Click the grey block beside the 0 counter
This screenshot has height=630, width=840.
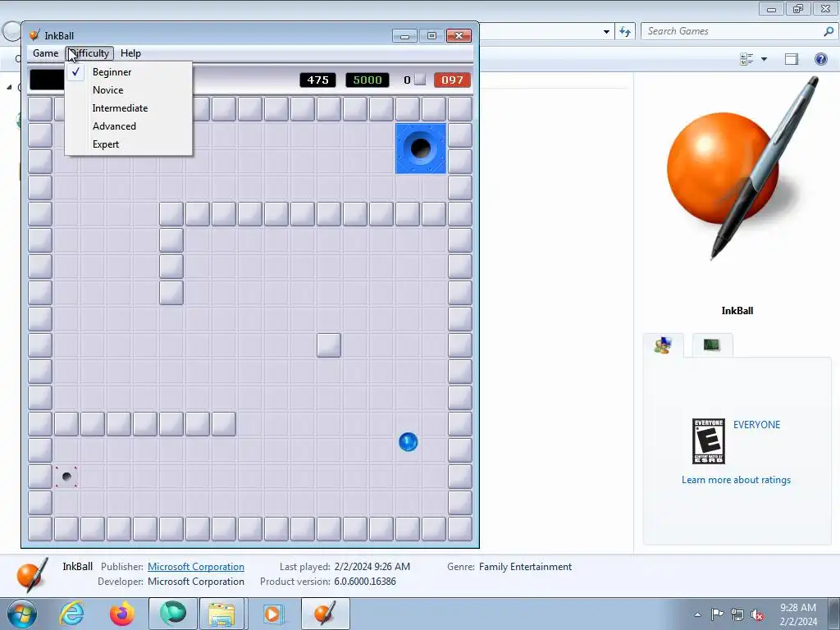pyautogui.click(x=421, y=80)
